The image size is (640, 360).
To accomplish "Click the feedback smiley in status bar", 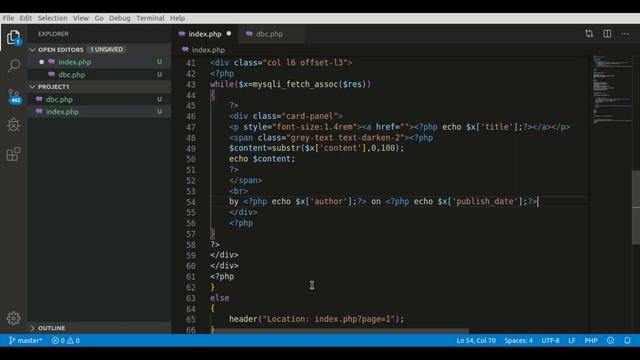I will tap(610, 340).
